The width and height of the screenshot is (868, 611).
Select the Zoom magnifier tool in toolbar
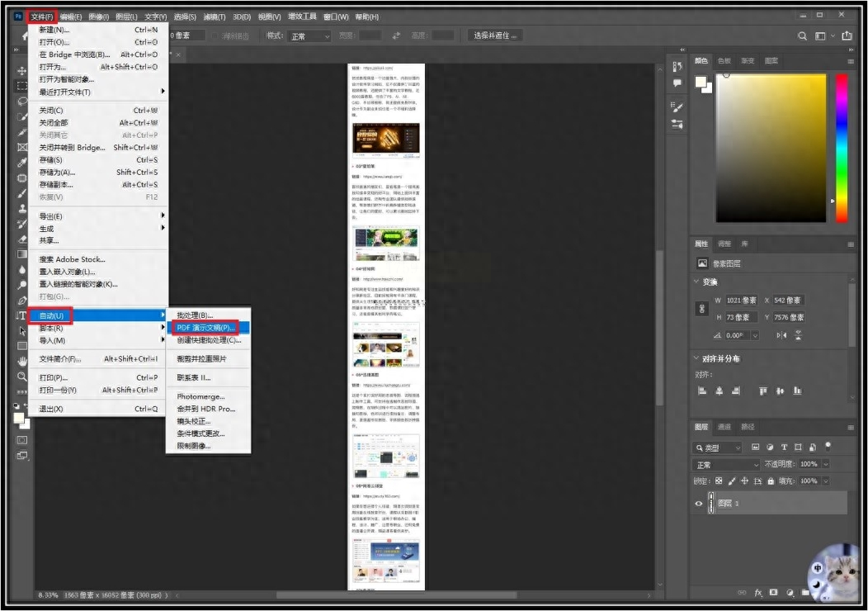coord(22,377)
